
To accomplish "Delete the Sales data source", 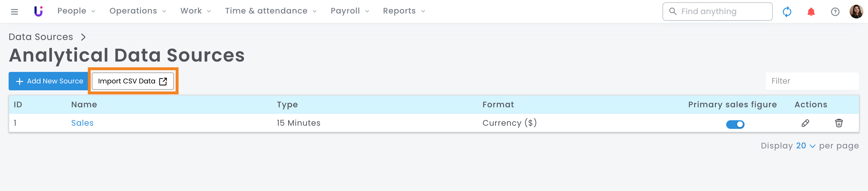I will [839, 123].
